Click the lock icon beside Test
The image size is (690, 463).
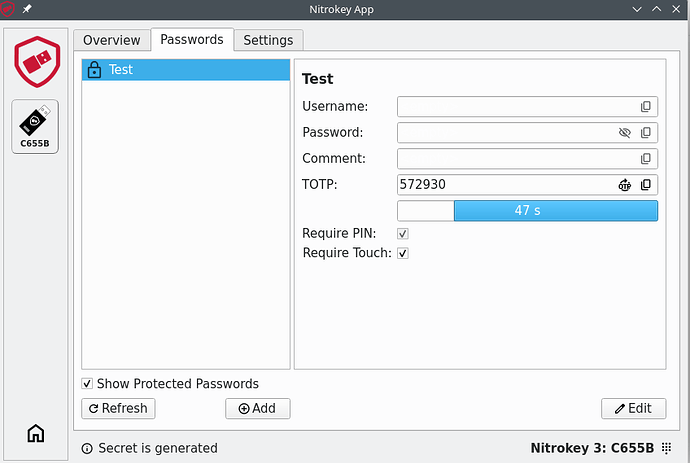point(94,70)
